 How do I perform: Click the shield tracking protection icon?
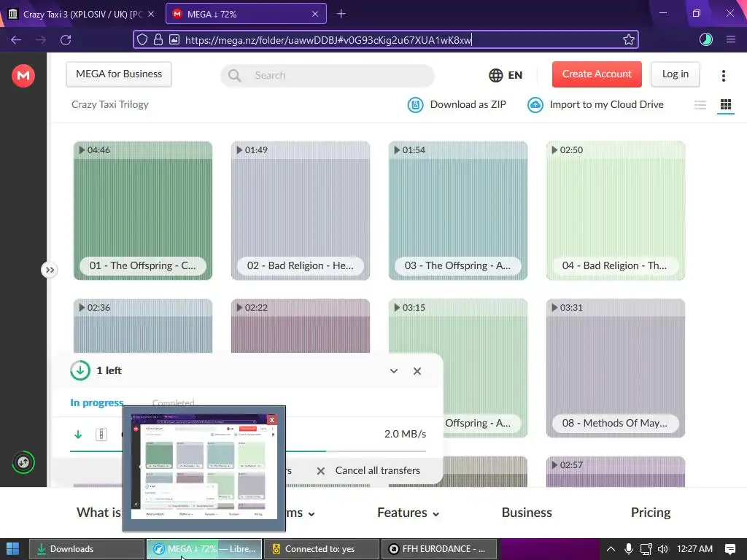click(x=142, y=39)
